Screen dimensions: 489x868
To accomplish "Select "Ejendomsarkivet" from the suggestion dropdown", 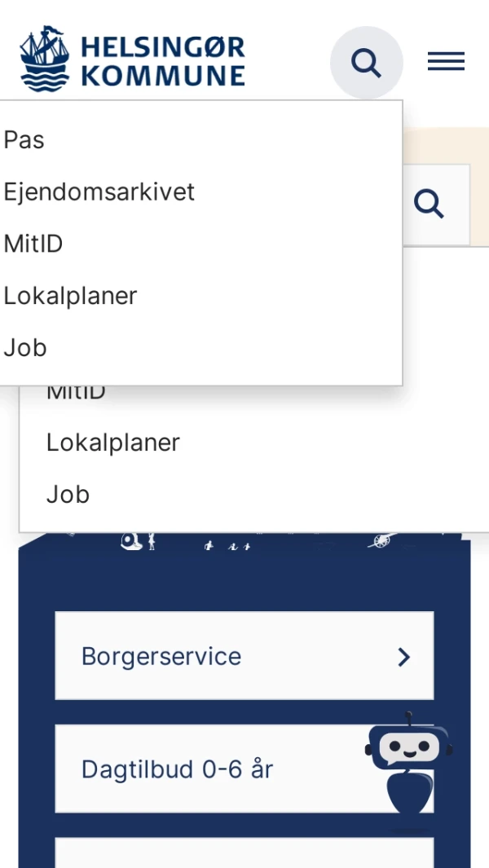I will pos(99,192).
